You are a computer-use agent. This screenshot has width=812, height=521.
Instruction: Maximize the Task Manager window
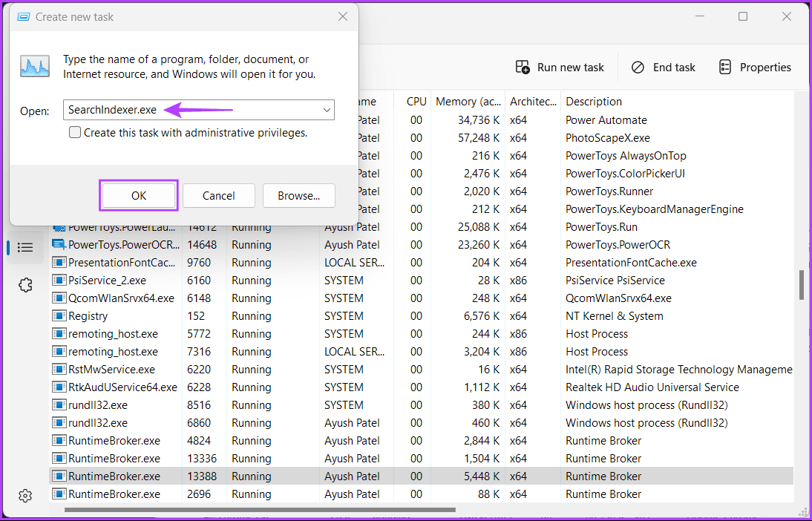point(743,16)
